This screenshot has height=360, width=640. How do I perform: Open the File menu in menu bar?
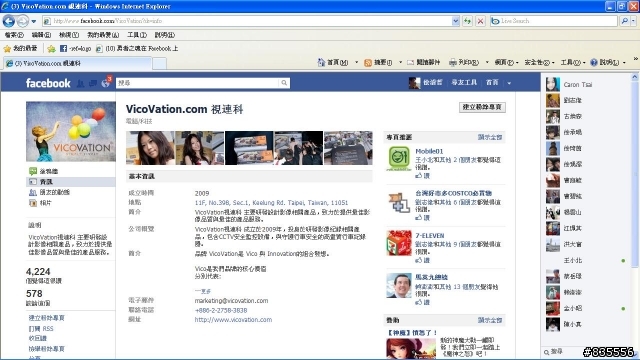[x=14, y=35]
